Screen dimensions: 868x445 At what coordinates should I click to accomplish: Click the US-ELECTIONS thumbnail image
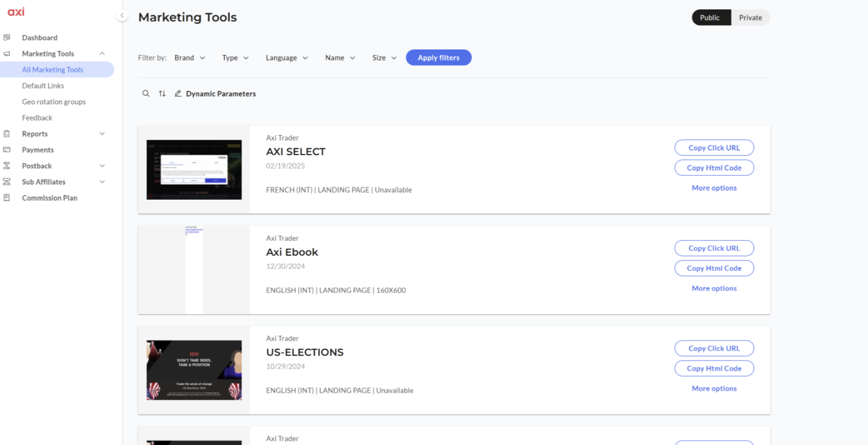click(x=194, y=370)
